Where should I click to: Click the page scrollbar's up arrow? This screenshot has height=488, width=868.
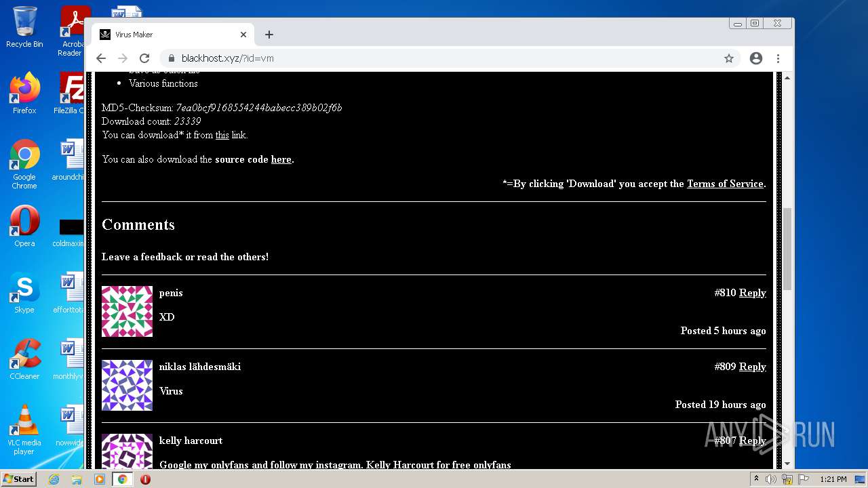(x=787, y=78)
